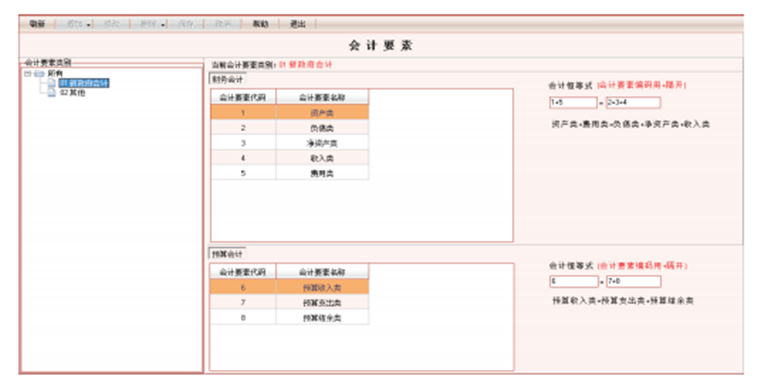Select the 预算支出类 row name cell

pos(322,303)
